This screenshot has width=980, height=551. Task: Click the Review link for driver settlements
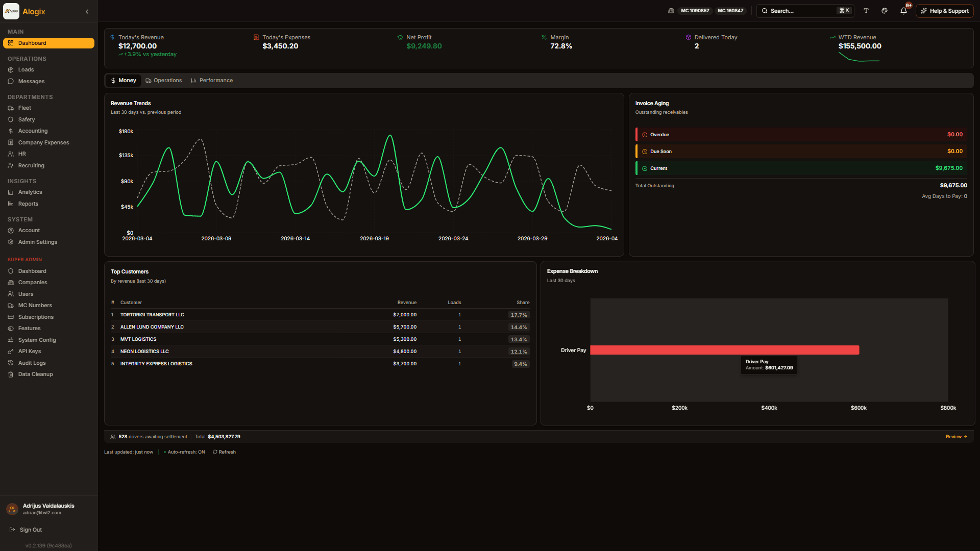pos(956,437)
